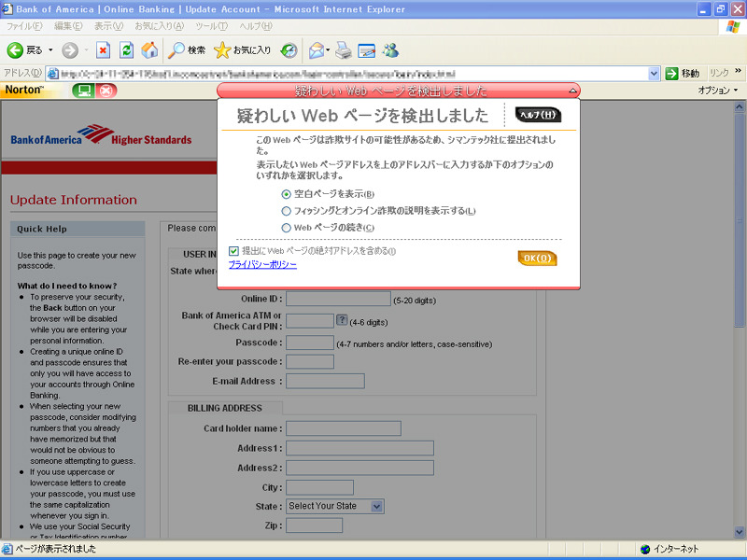
Task: Click the Online ID input field
Action: [x=338, y=299]
